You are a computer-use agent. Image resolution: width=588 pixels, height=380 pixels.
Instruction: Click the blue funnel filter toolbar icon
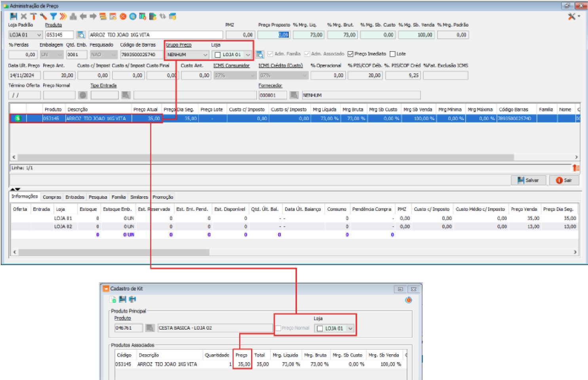(x=53, y=16)
